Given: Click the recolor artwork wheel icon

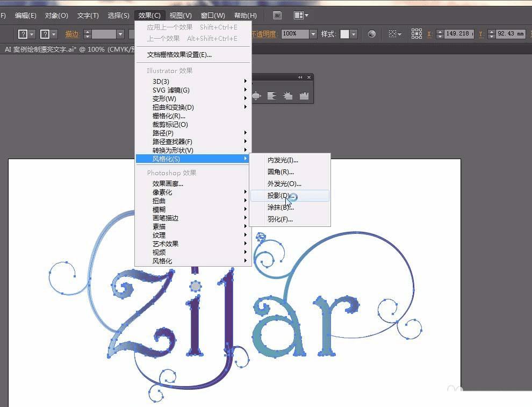Looking at the screenshot, I should coord(372,34).
